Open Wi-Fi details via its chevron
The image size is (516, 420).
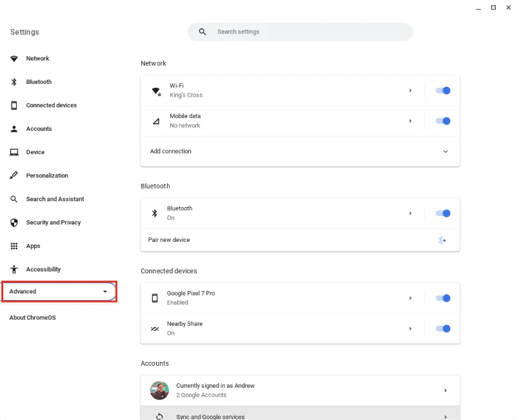[411, 90]
